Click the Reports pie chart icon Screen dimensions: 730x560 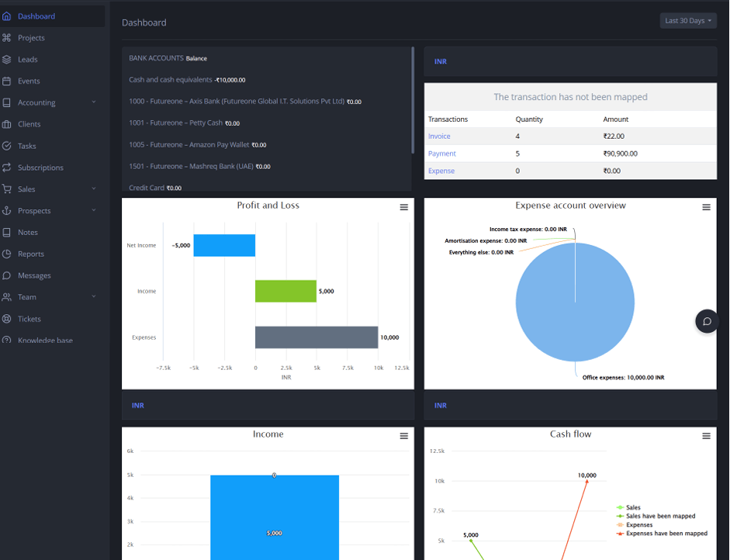pyautogui.click(x=7, y=254)
